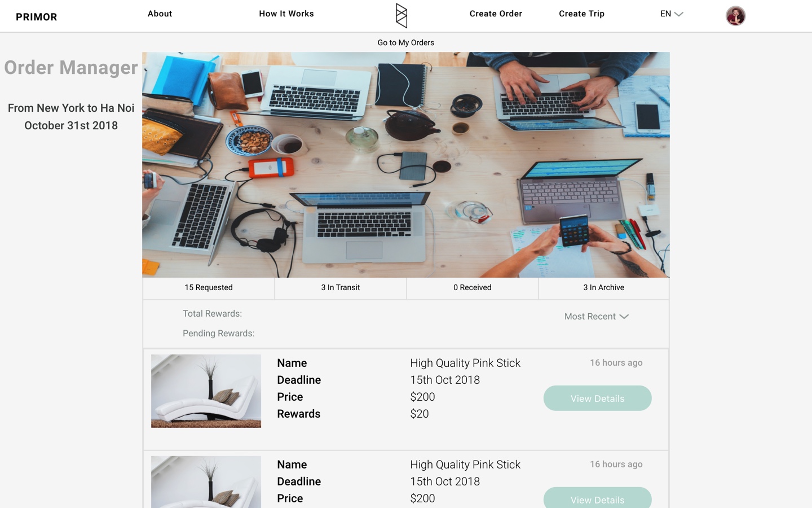This screenshot has width=812, height=508.
Task: Open the first order's chair thumbnail
Action: (206, 391)
